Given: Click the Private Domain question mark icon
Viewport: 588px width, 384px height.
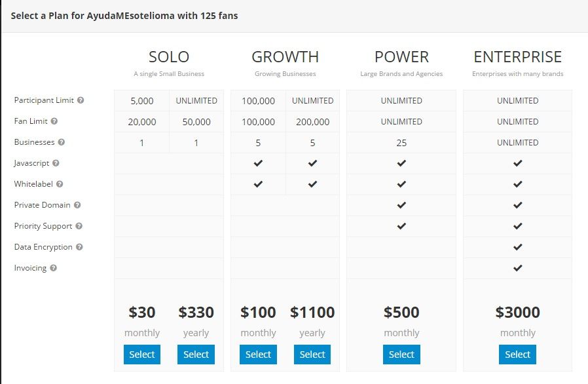Looking at the screenshot, I should (78, 205).
